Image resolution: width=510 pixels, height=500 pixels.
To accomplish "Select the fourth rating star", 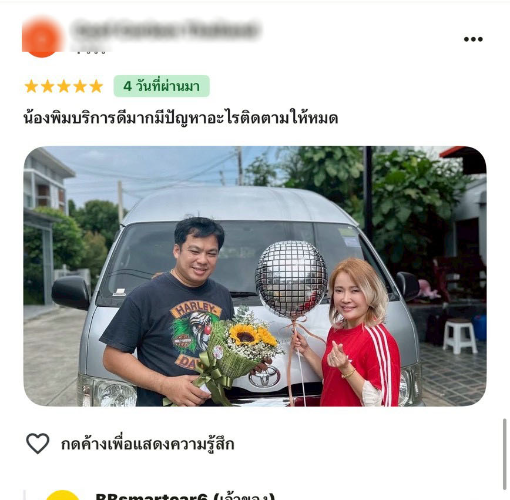I will (x=80, y=86).
